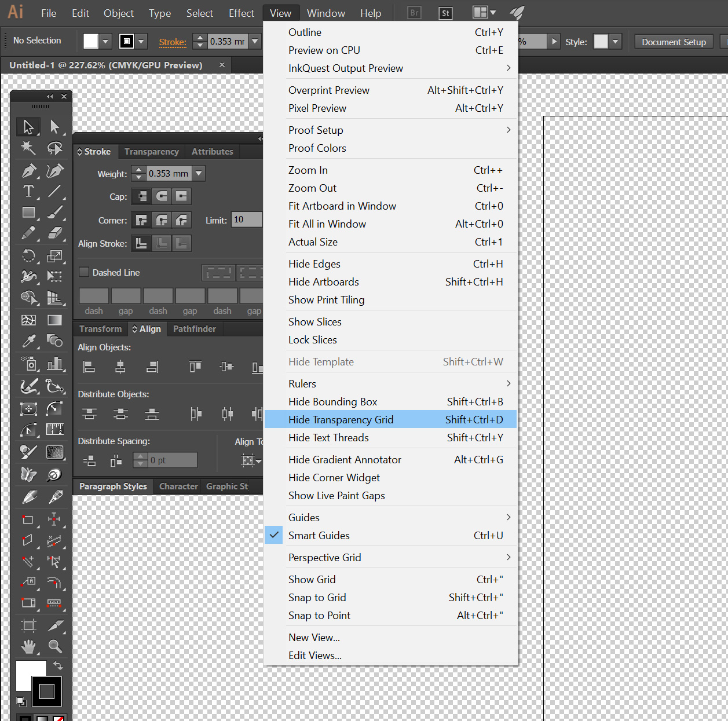Pick the Paintbrush tool
728x721 pixels.
54,213
